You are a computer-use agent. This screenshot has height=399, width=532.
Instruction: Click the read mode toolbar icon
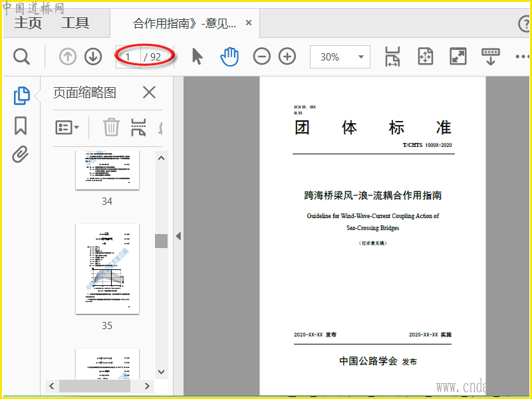point(491,57)
